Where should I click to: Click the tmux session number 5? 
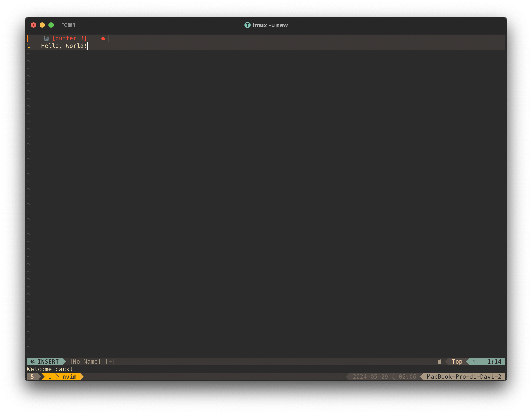pyautogui.click(x=32, y=377)
